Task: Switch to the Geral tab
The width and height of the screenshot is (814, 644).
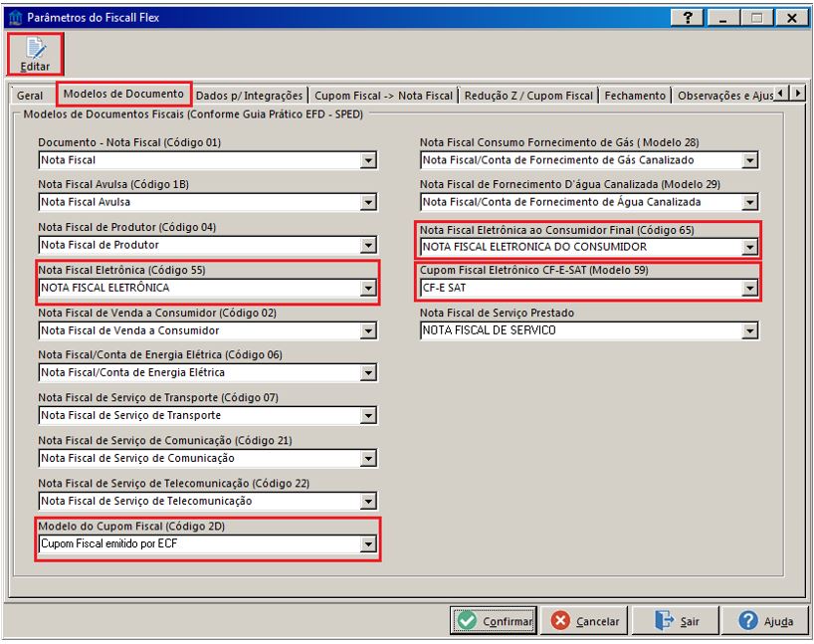Action: pos(30,96)
